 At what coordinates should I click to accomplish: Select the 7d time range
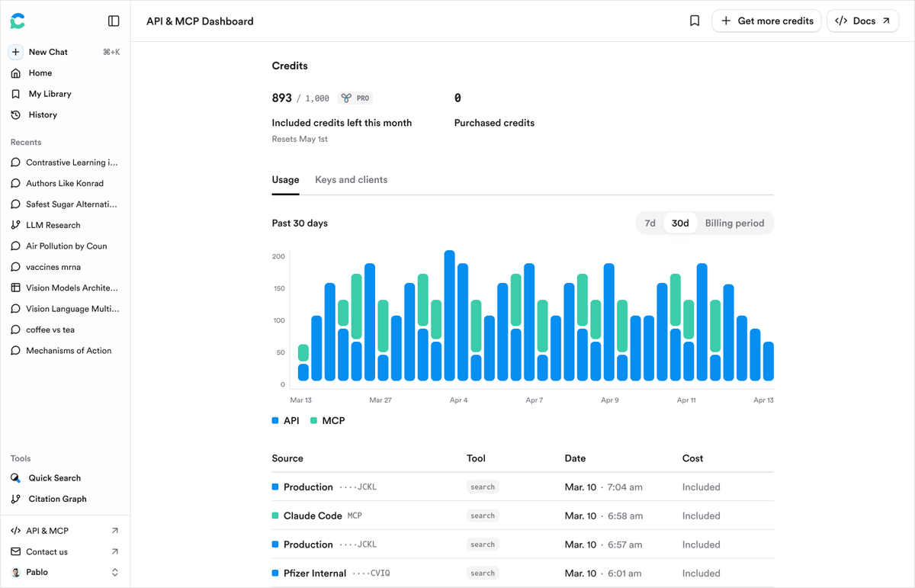(650, 223)
